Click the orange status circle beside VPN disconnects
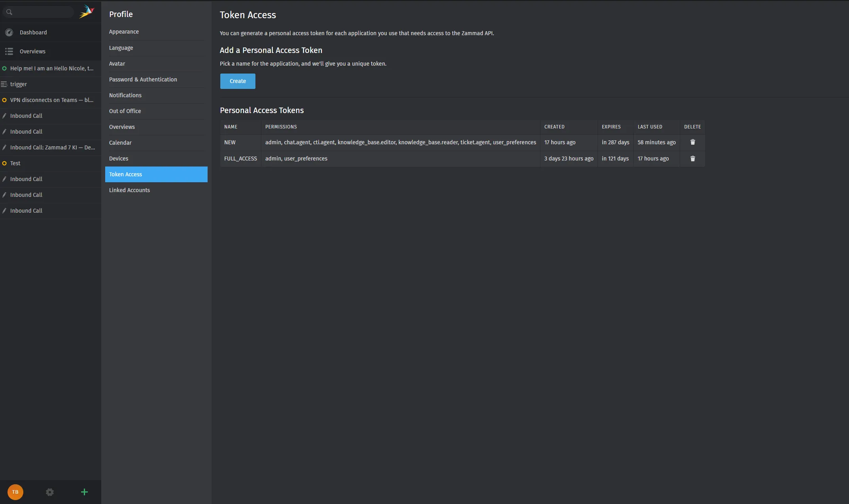 tap(4, 100)
